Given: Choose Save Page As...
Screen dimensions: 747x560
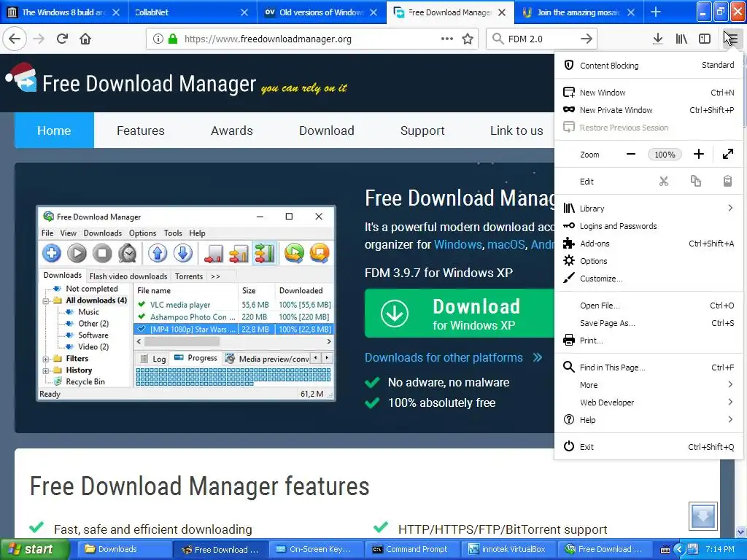Looking at the screenshot, I should click(649, 323).
